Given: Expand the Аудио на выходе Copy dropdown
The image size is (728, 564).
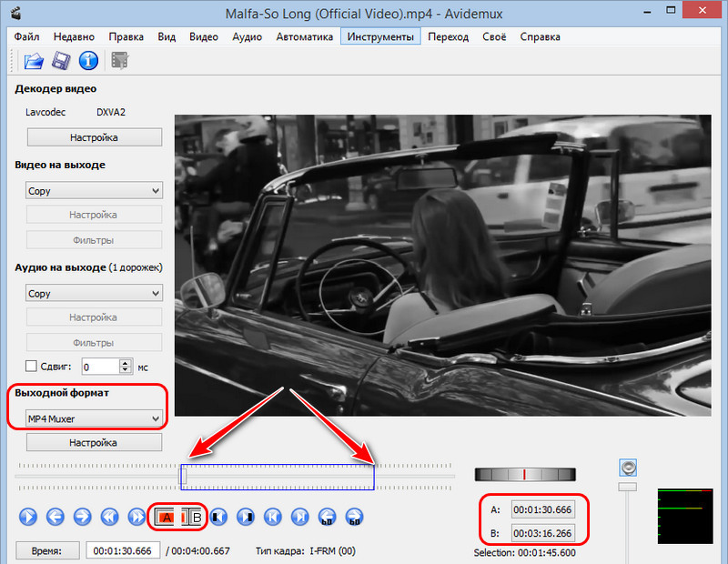Looking at the screenshot, I should (94, 294).
